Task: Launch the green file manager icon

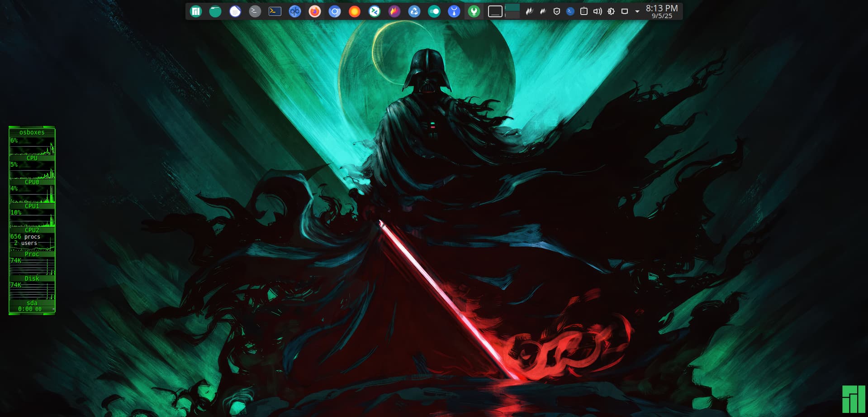Action: 215,11
